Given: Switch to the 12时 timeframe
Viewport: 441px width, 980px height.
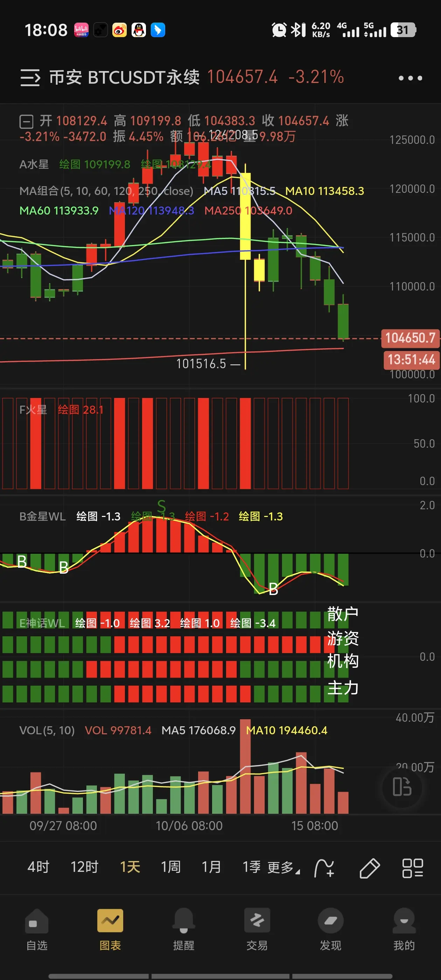Looking at the screenshot, I should coord(84,867).
